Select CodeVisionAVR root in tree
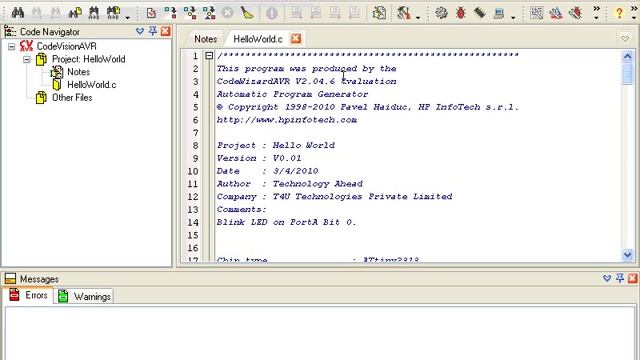Screen dimensions: 640x360 pos(67,46)
